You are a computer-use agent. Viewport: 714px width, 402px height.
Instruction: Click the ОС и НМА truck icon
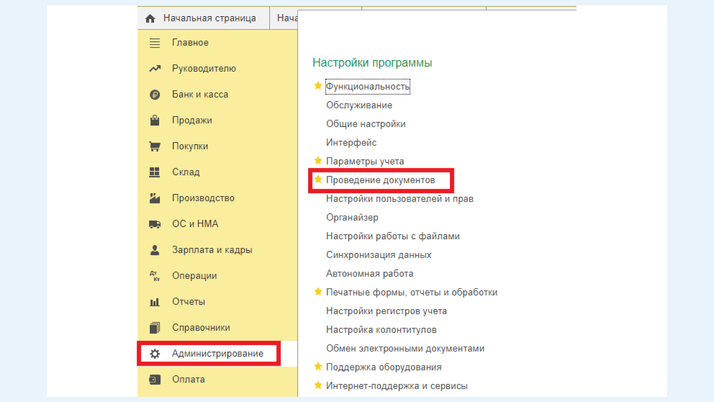pos(155,224)
